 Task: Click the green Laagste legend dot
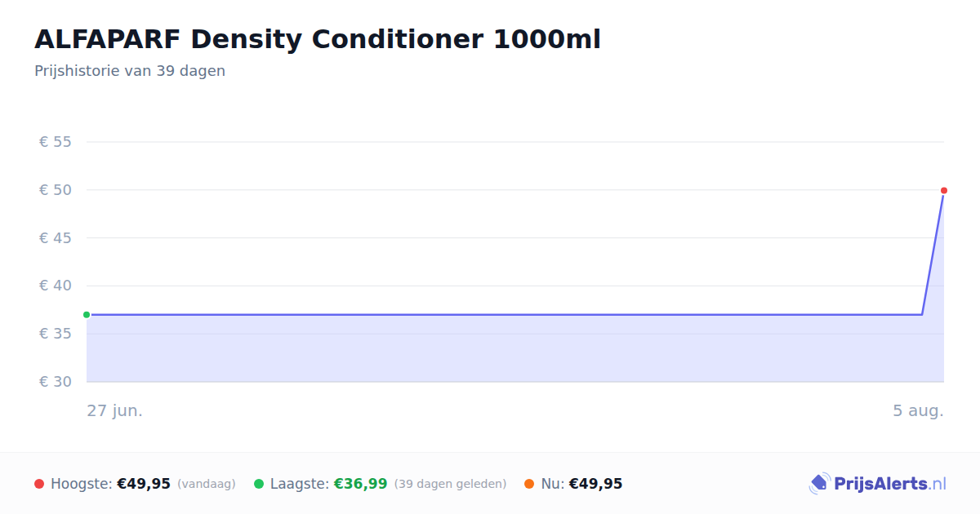[259, 484]
